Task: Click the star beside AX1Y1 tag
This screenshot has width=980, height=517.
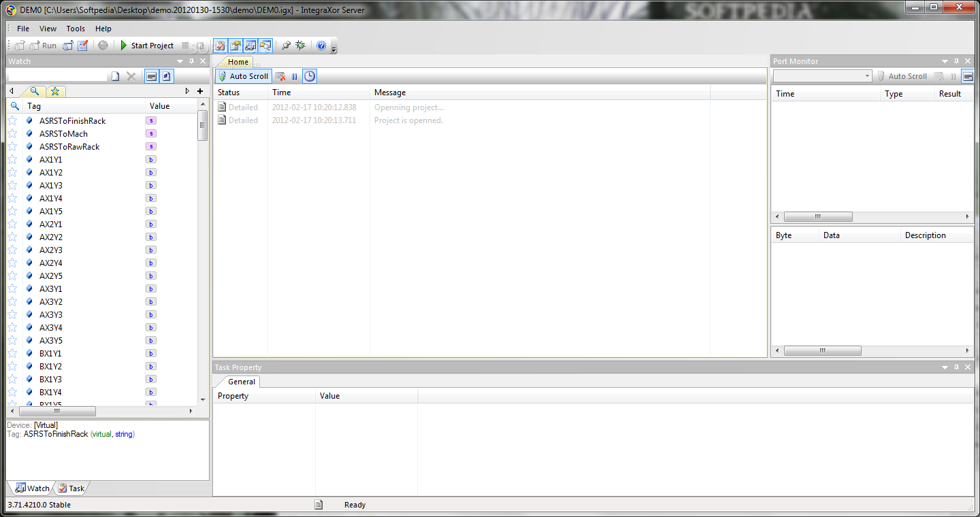Action: [x=12, y=159]
